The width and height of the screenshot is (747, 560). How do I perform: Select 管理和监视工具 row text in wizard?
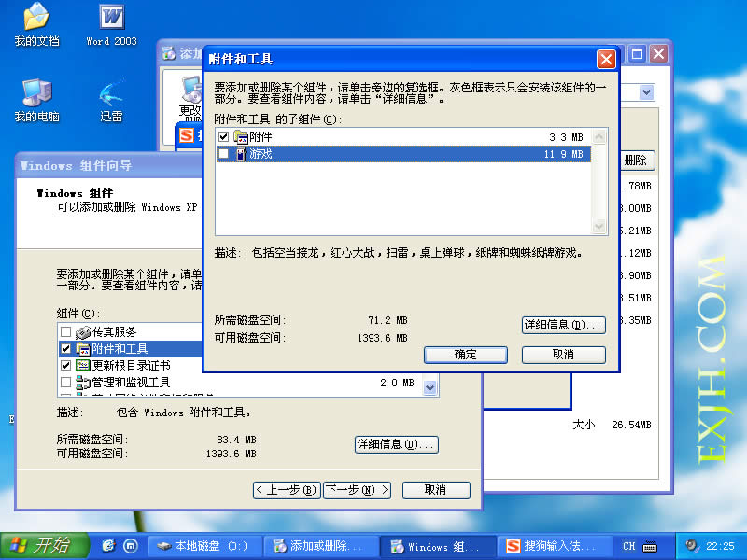click(x=131, y=383)
